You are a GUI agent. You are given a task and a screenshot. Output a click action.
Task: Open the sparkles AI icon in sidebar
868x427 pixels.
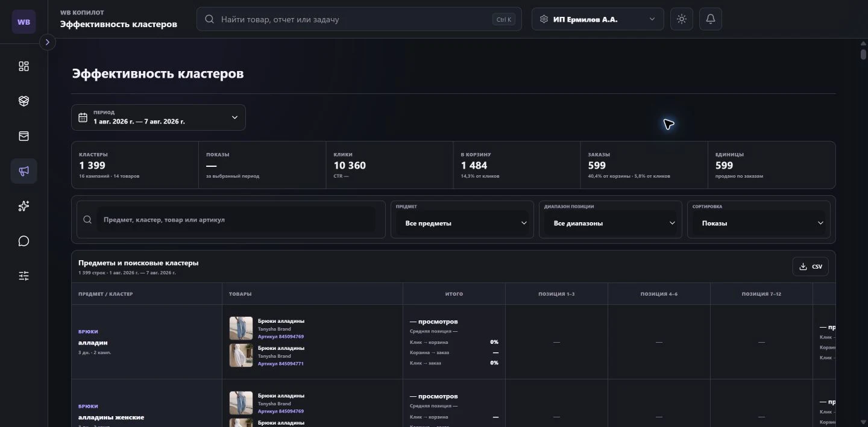click(24, 206)
